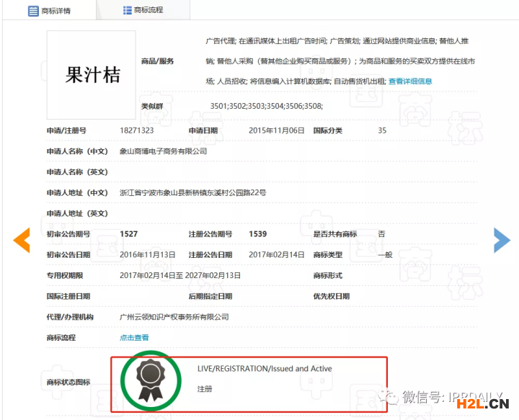Open the 商标流程 tab
Image resolution: width=519 pixels, height=420 pixels.
click(x=148, y=10)
